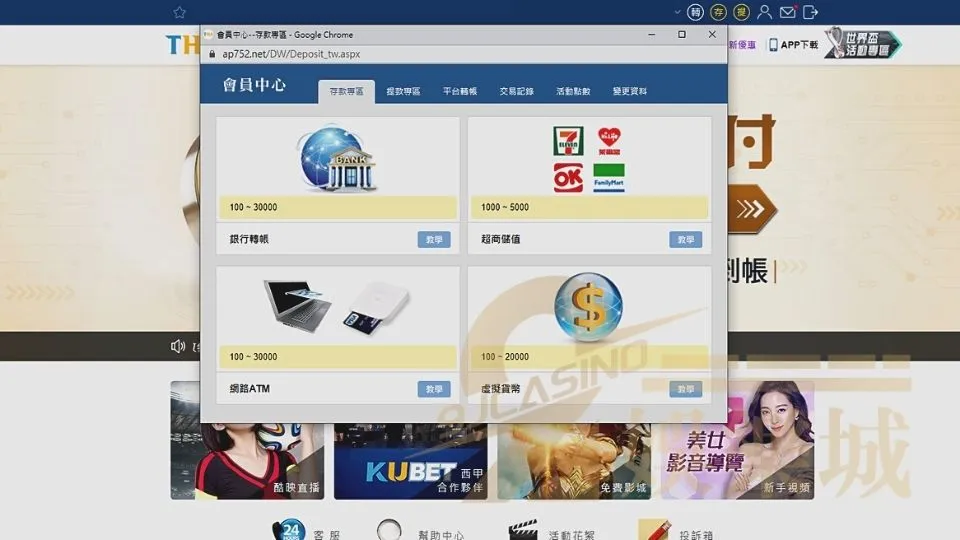Open the 美女影音導覽 新手視頻 thumbnail
This screenshot has height=540, width=960.
point(737,440)
